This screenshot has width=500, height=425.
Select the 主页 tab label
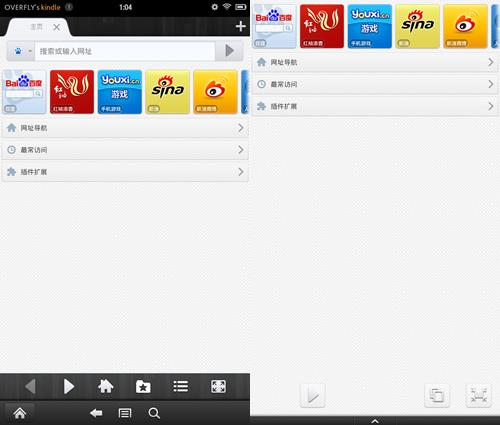point(36,27)
